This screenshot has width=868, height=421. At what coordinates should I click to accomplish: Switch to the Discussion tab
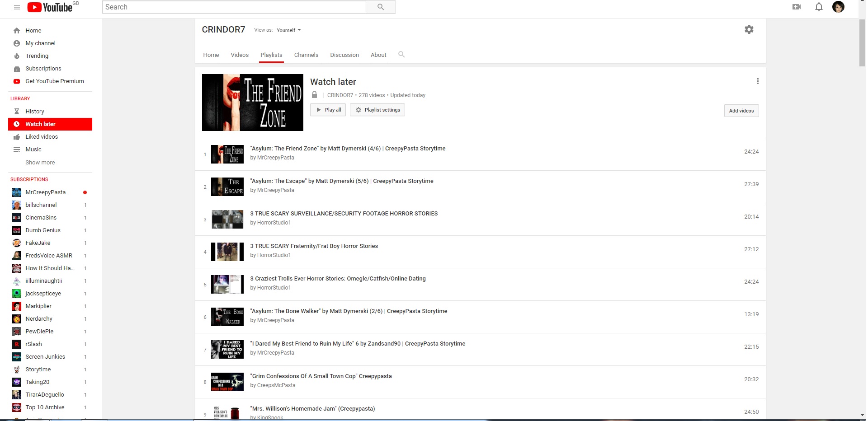[x=344, y=55]
